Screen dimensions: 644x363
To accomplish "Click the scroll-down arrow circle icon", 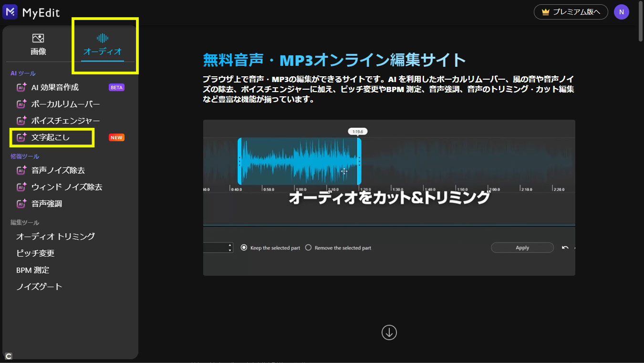I will point(389,332).
